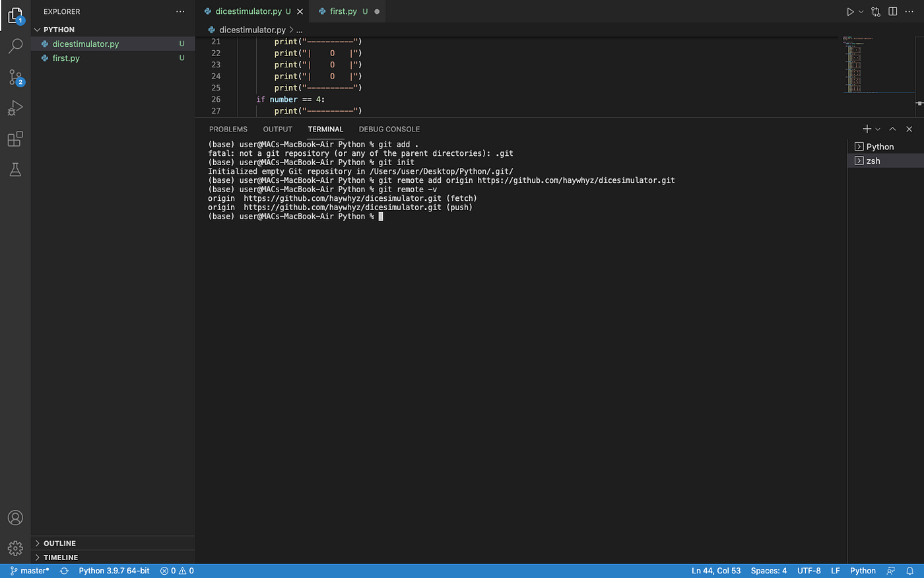Open the Accounts icon in the activity bar
The height and width of the screenshot is (578, 924).
pos(15,518)
